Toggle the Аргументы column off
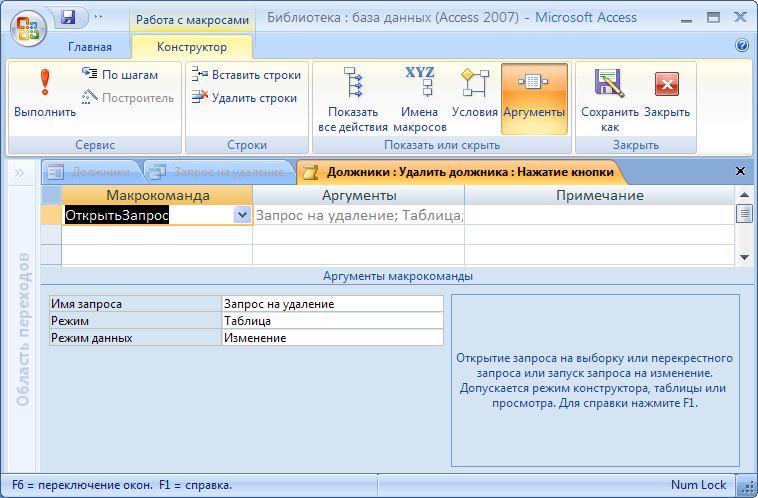This screenshot has height=498, width=758. pos(534,99)
